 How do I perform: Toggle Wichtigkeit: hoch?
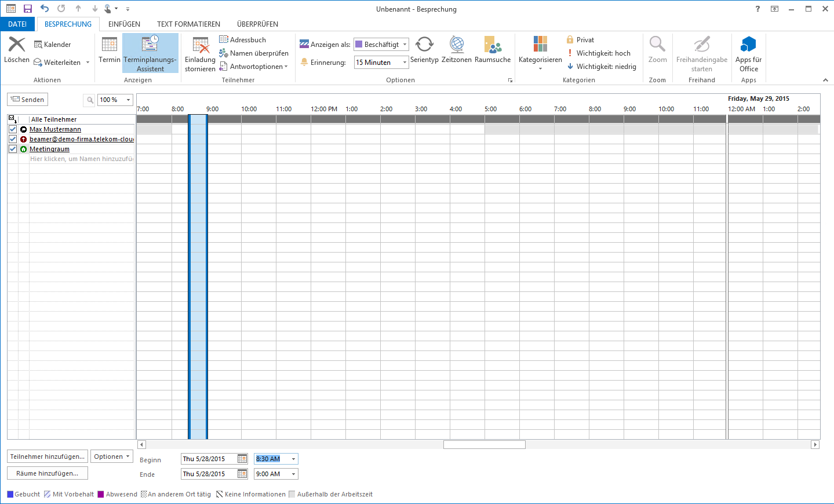coord(598,53)
